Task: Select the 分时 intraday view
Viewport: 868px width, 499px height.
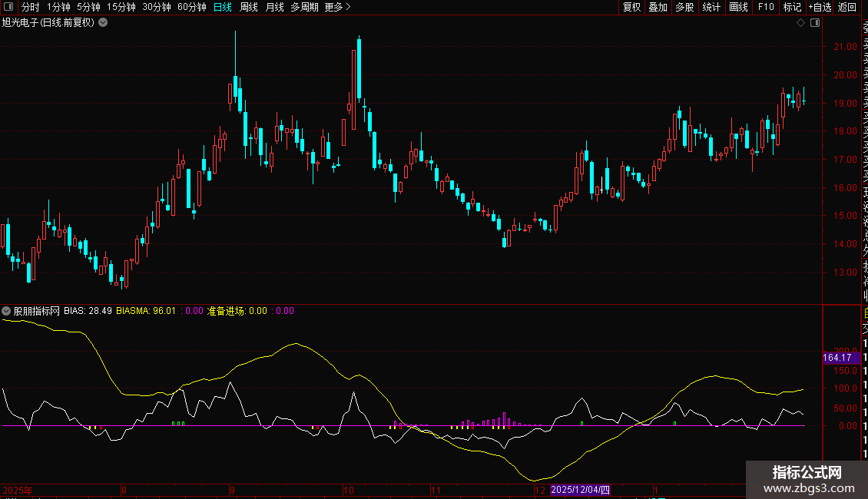Action: pos(31,7)
